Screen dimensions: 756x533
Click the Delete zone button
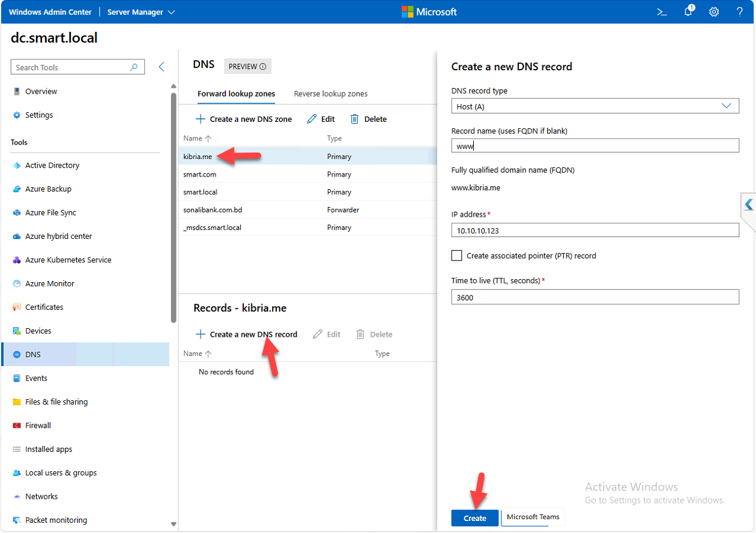click(369, 119)
